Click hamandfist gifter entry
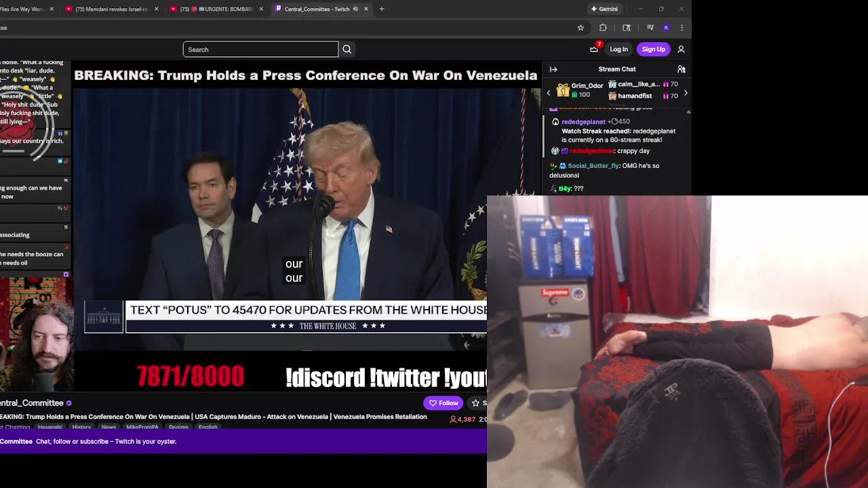The width and height of the screenshot is (868, 488). point(643,96)
